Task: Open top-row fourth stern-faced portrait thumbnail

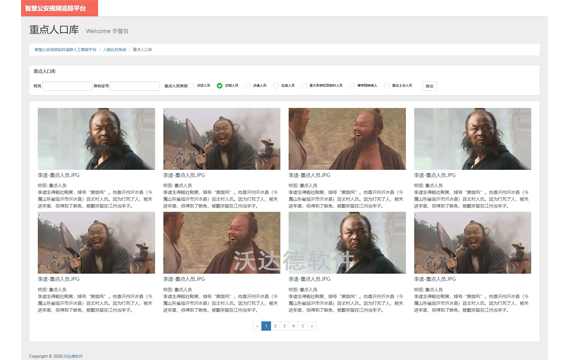Action: (x=473, y=139)
